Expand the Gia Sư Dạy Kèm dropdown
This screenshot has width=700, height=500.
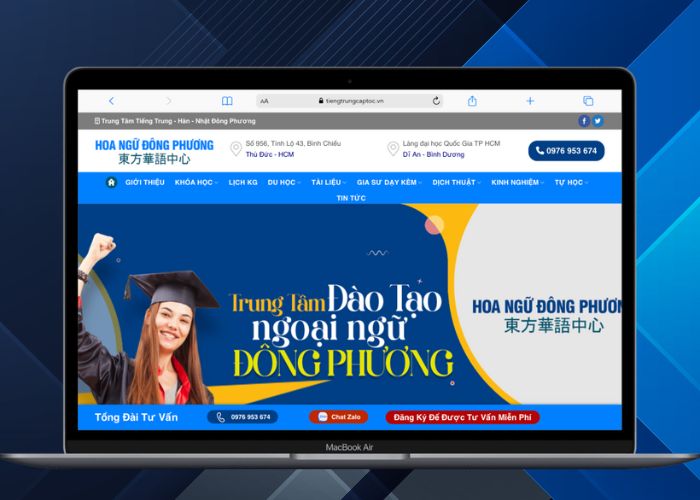click(389, 182)
